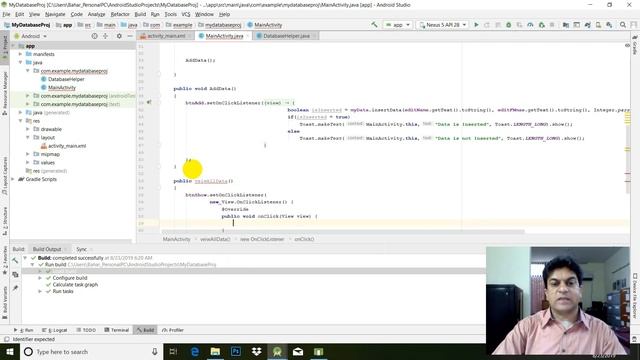Switch to DatabaseHelper.java editor tab
Viewport: 640px width, 360px height.
click(286, 36)
